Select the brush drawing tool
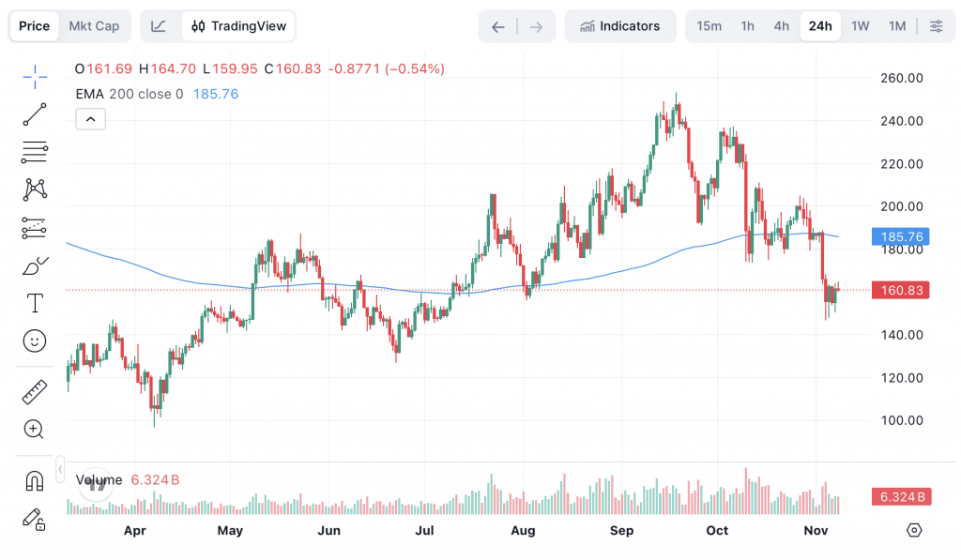Image resolution: width=961 pixels, height=560 pixels. click(35, 266)
